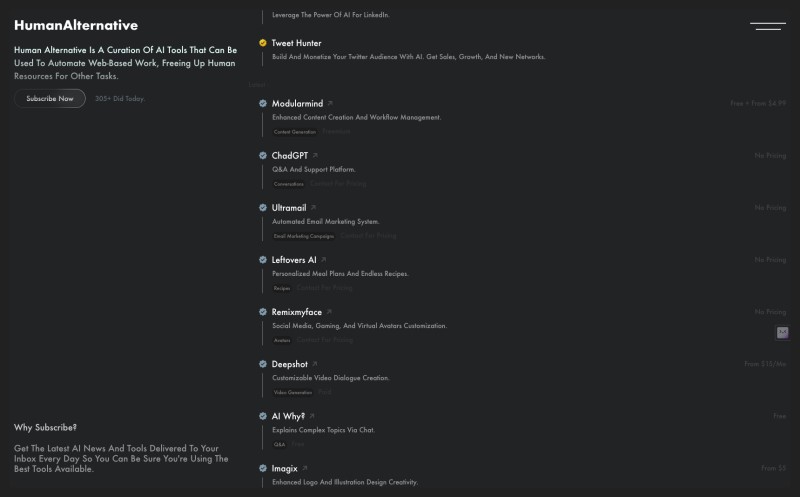Screen dimensions: 800x497
Task: Click the gold badge beside Tweet Hunter
Action: click(263, 43)
